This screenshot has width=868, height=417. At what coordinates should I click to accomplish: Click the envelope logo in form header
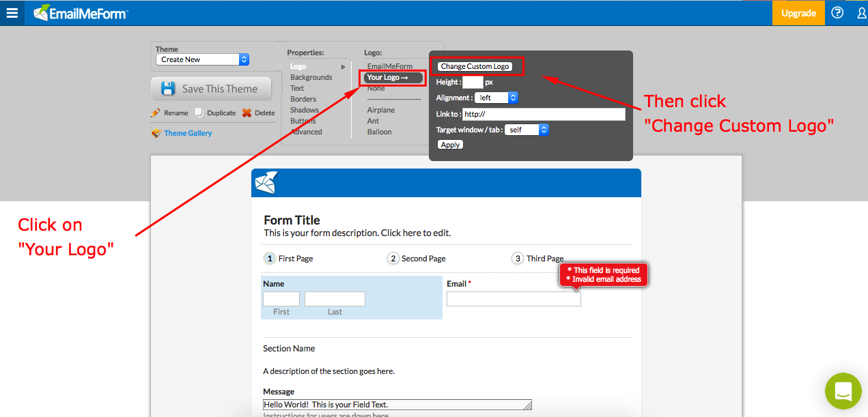pos(266,183)
